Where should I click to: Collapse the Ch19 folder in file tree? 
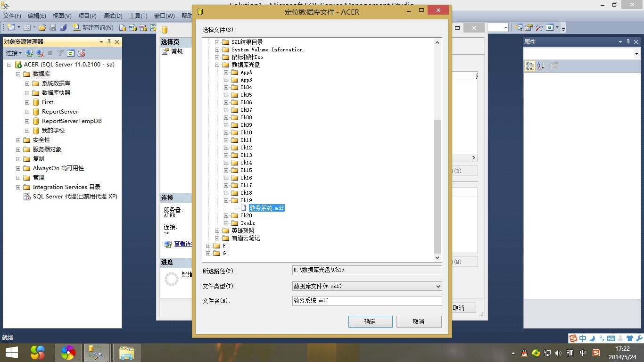pos(226,200)
